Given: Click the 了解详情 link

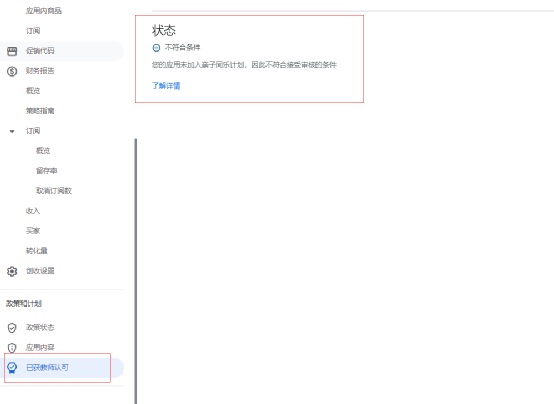Looking at the screenshot, I should coord(166,86).
